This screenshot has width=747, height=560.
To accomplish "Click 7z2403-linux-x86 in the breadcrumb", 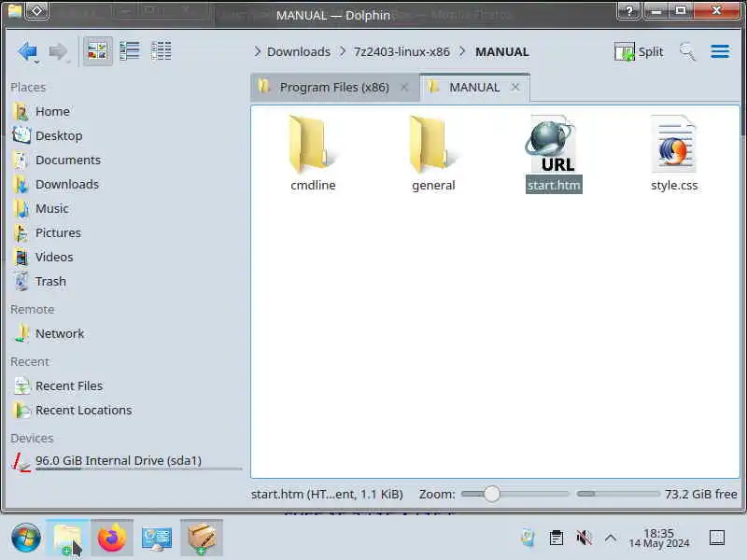I will coord(402,51).
